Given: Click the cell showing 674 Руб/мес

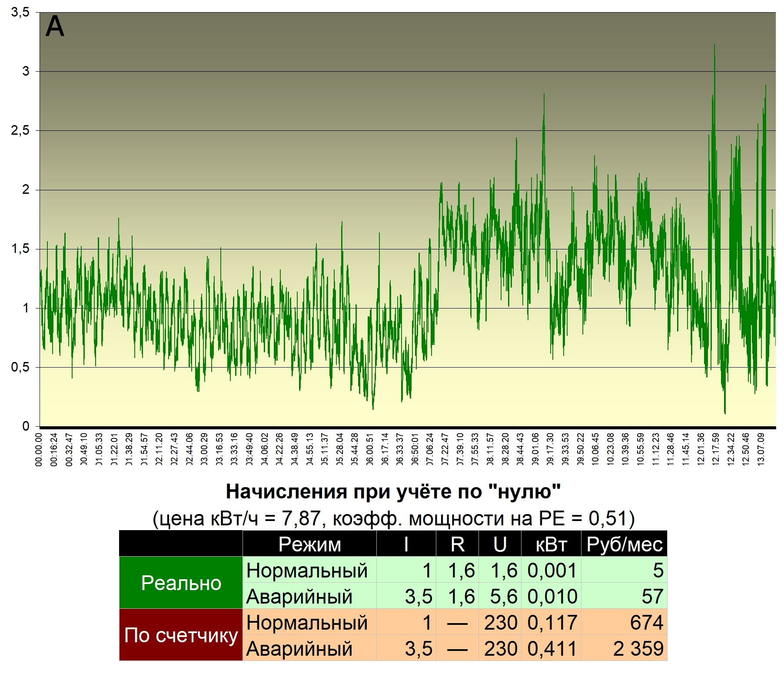Looking at the screenshot, I should (x=624, y=622).
